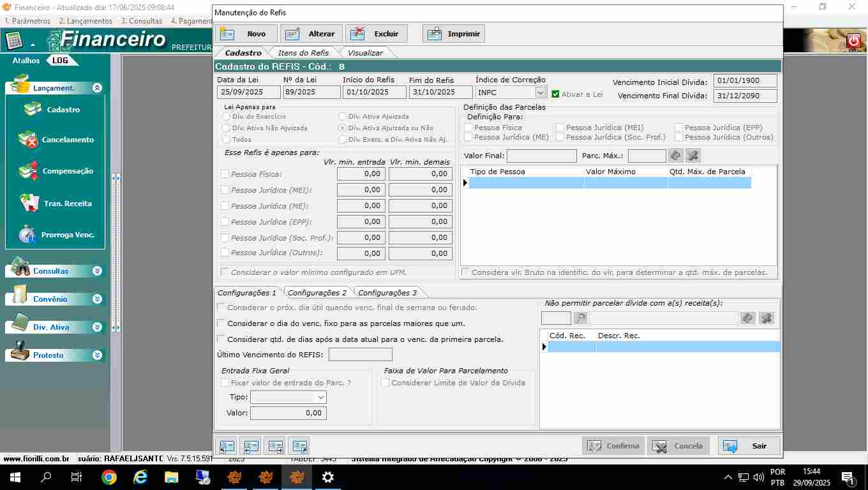The image size is (868, 490).
Task: Switch to the Itens do Refis tab
Action: coord(303,53)
